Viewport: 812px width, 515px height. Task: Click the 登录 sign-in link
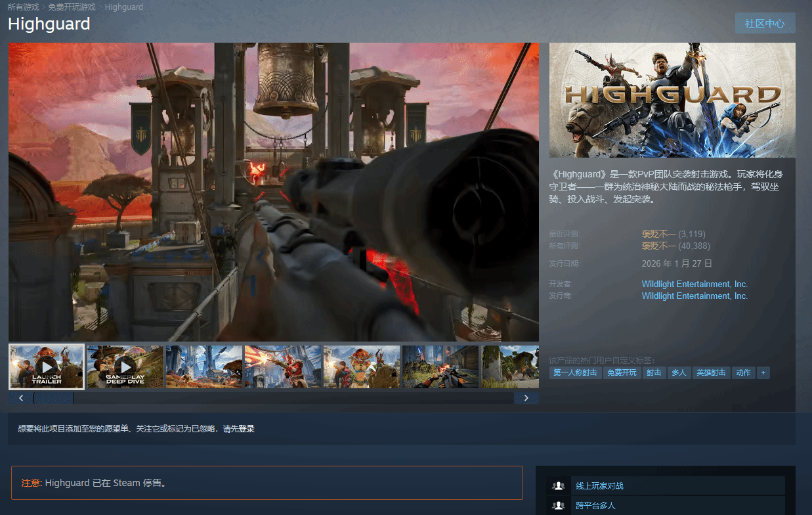coord(246,429)
